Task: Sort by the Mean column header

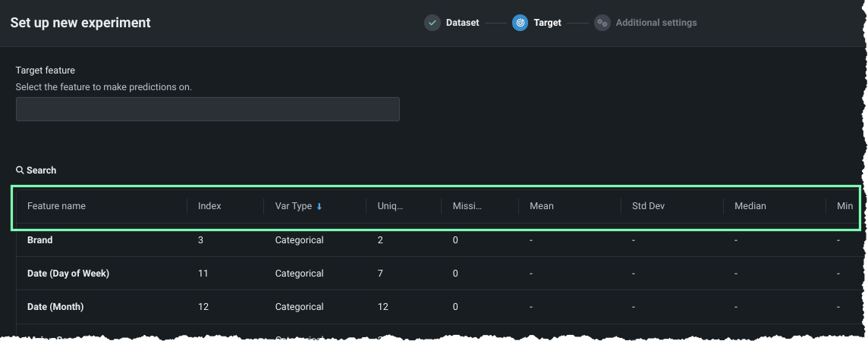Action: pyautogui.click(x=542, y=206)
